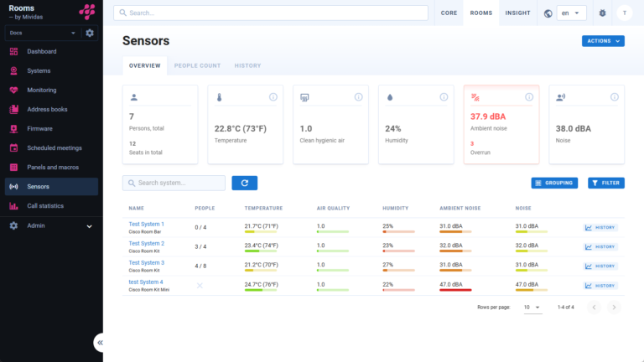The width and height of the screenshot is (644, 362).
Task: Click the 1-4 of 4 pagination text
Action: pos(565,308)
